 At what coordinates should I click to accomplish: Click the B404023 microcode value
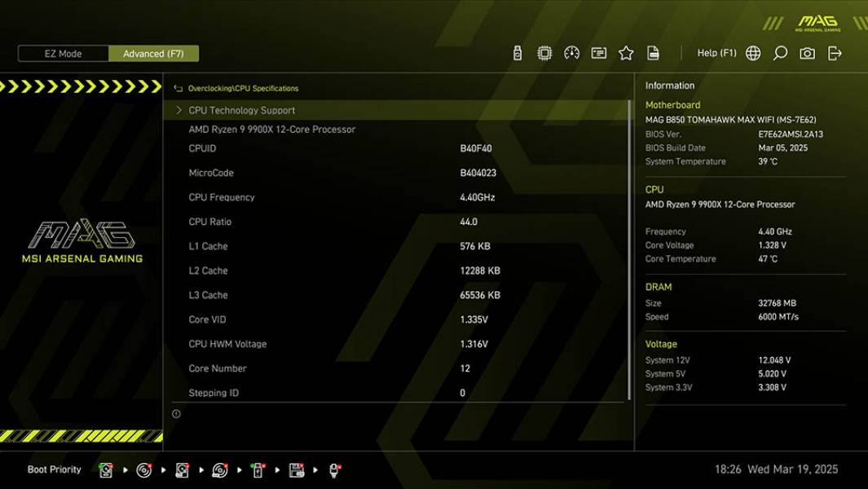(478, 173)
